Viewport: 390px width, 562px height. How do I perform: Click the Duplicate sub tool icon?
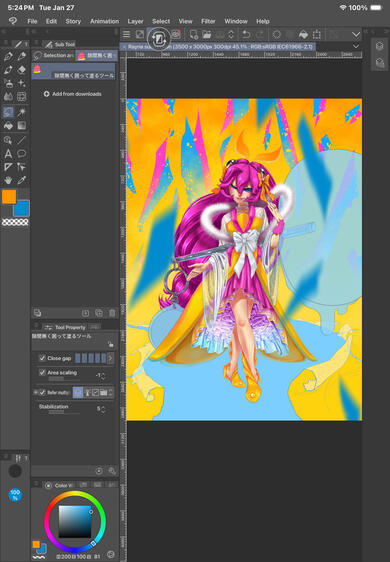pos(99,313)
